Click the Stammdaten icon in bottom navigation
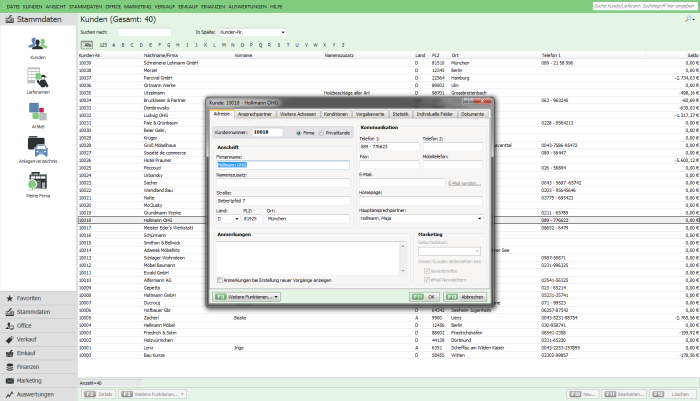Image resolution: width=700 pixels, height=401 pixels. point(9,312)
